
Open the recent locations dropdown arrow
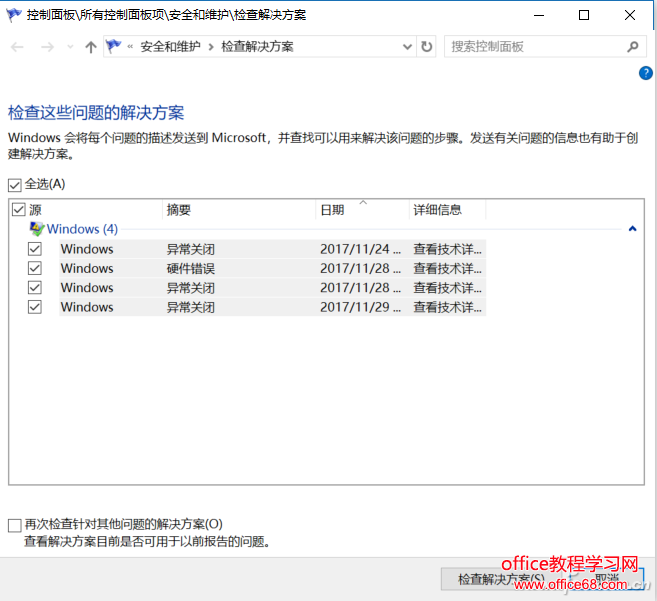70,47
